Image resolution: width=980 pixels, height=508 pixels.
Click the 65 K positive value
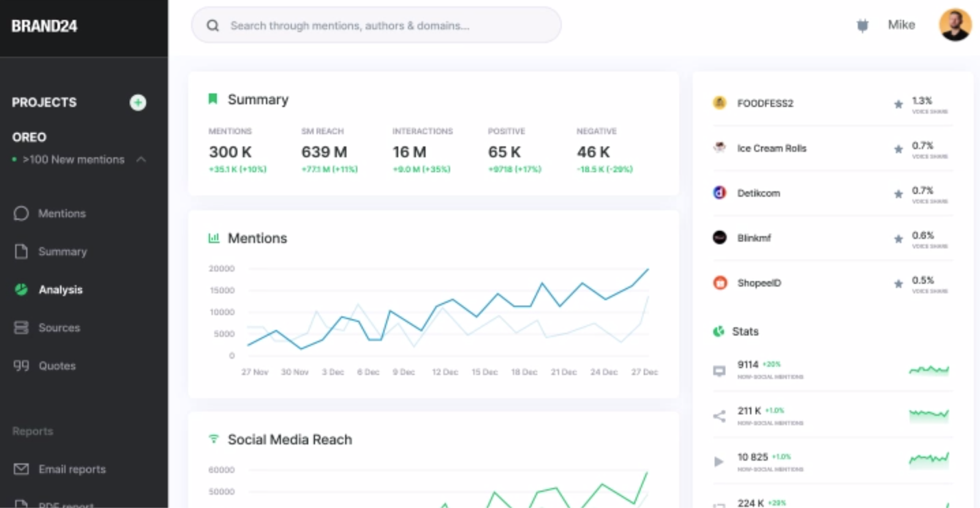tap(504, 152)
